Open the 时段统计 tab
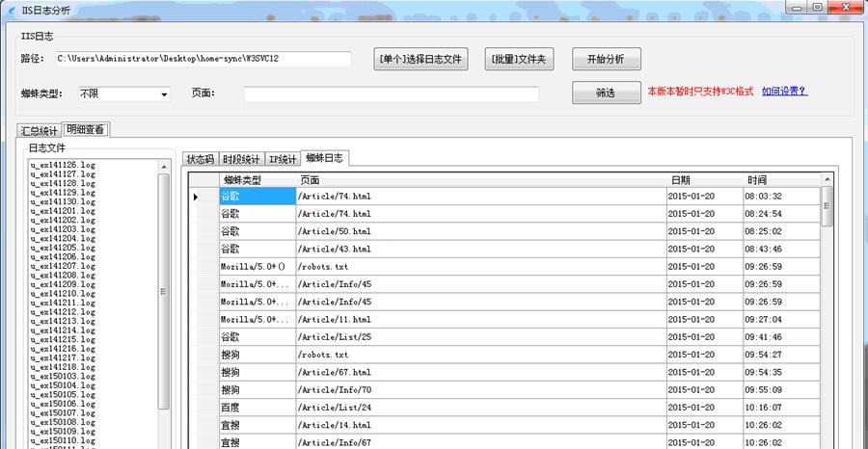This screenshot has height=449, width=868. (241, 160)
